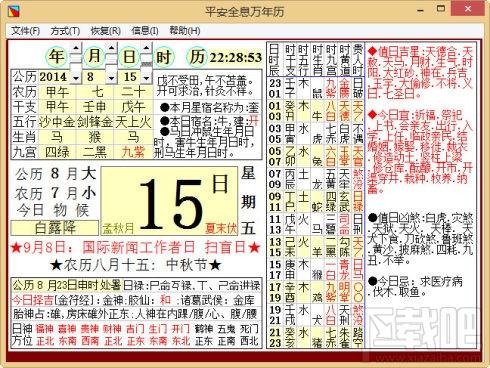Image resolution: width=490 pixels, height=368 pixels.
Task: Click the 九宫 cell 四绿
Action: pos(57,152)
